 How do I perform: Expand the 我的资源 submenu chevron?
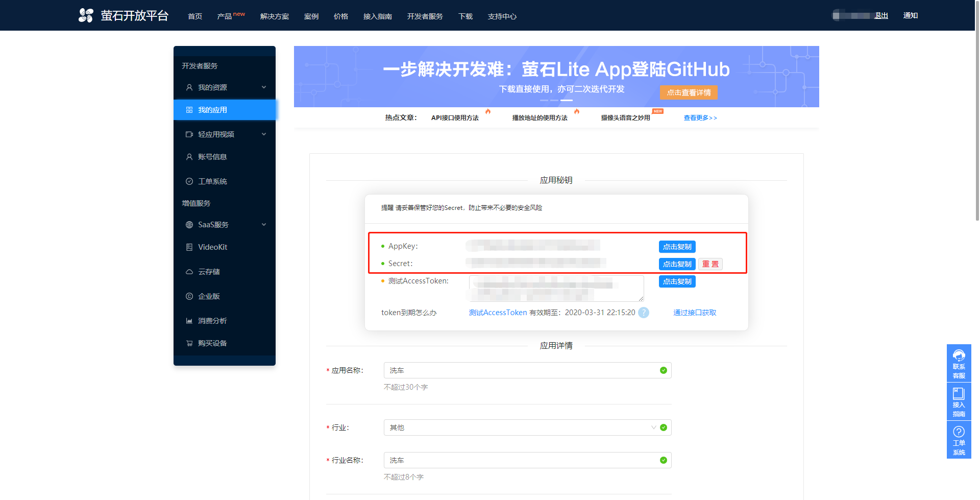click(x=264, y=87)
